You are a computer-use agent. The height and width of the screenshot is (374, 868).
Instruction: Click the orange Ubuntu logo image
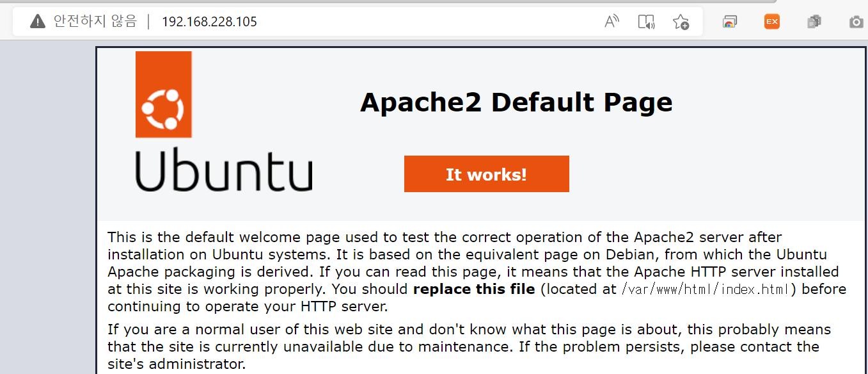164,94
